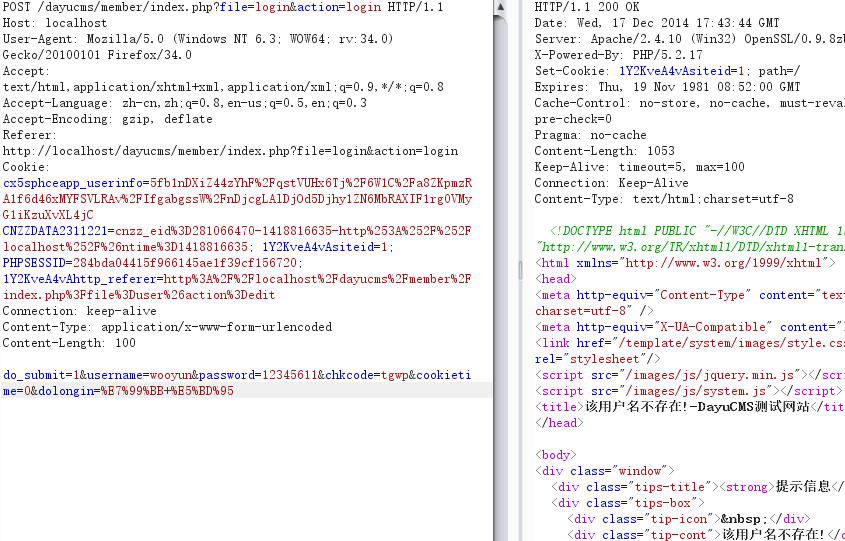Click the dolongin parameter in POST body

136,391
